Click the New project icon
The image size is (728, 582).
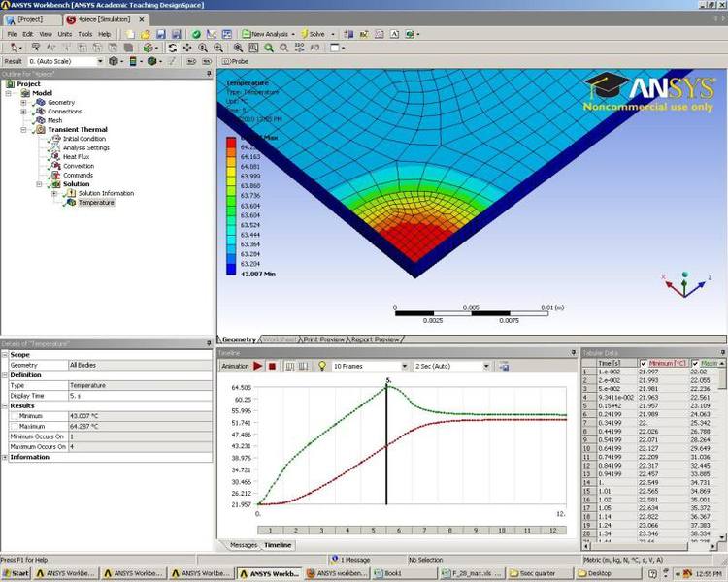pyautogui.click(x=130, y=34)
